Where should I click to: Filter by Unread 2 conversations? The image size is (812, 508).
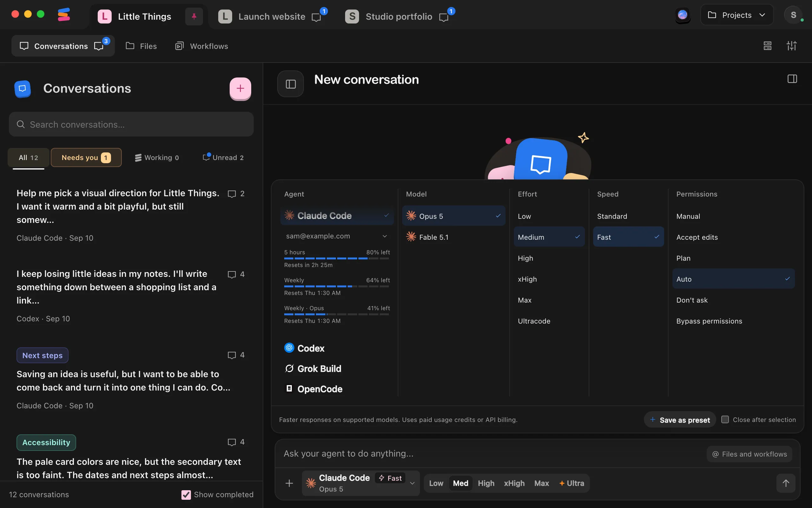223,157
